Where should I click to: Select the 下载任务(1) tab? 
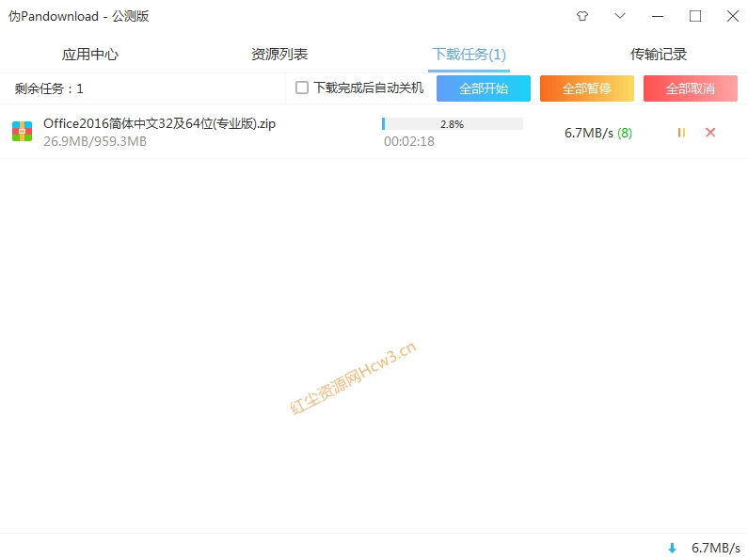(x=469, y=55)
